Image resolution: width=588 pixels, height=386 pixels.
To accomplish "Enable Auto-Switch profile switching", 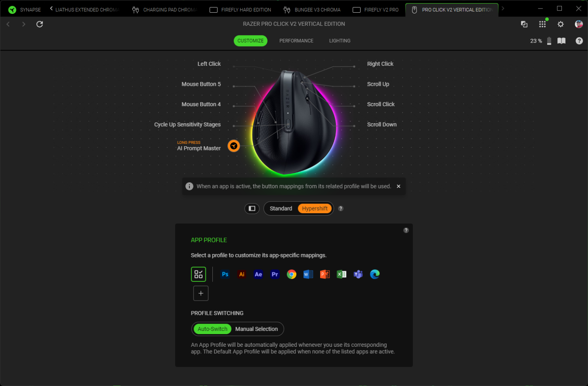I will click(x=212, y=329).
